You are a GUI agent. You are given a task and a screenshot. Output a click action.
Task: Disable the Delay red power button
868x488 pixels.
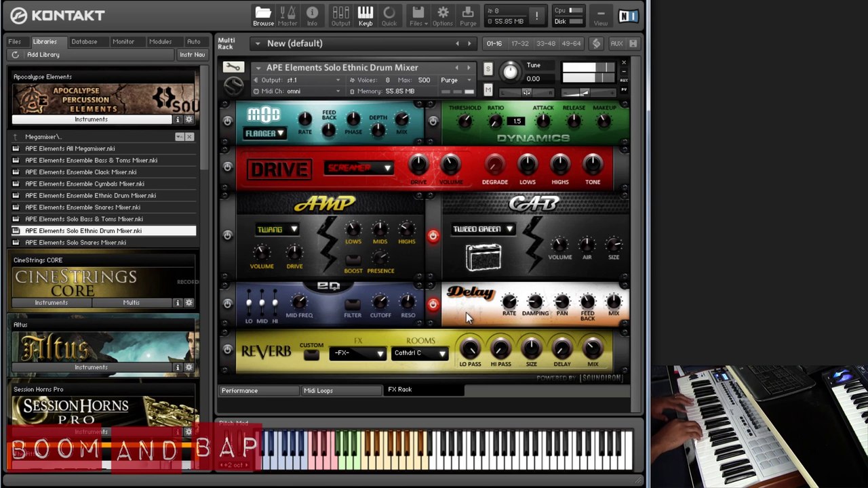pos(433,304)
